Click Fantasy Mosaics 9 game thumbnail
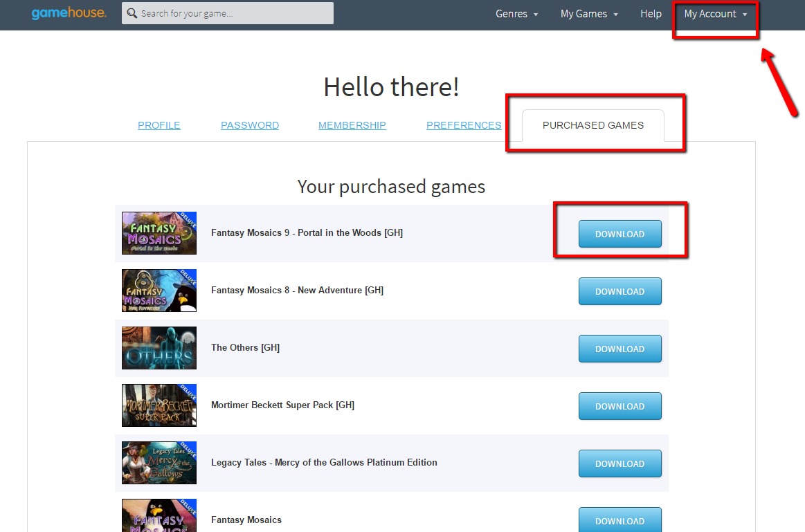Viewport: 805px width, 532px height. (x=159, y=233)
